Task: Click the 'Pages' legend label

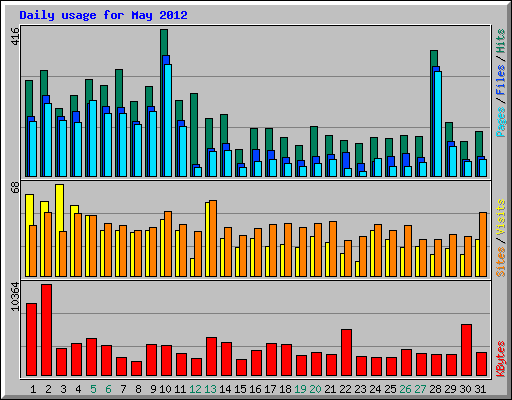Action: [x=501, y=122]
